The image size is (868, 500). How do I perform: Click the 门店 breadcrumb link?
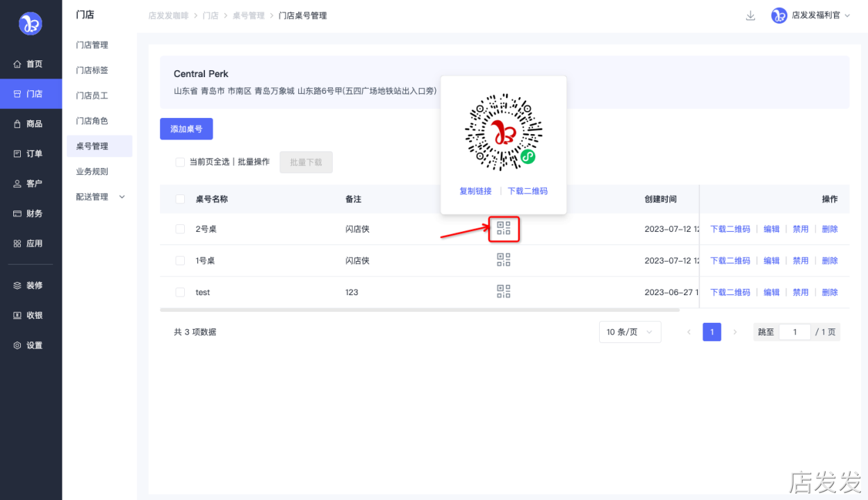211,15
